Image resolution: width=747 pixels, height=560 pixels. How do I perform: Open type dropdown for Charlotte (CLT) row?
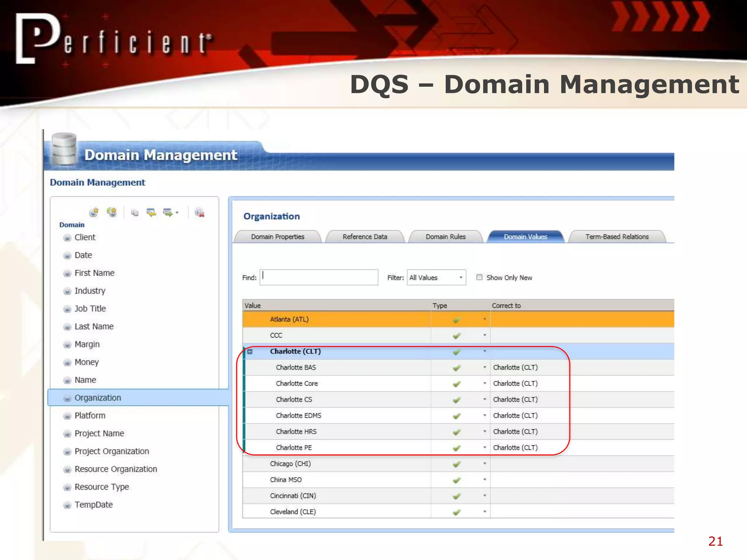pos(485,351)
